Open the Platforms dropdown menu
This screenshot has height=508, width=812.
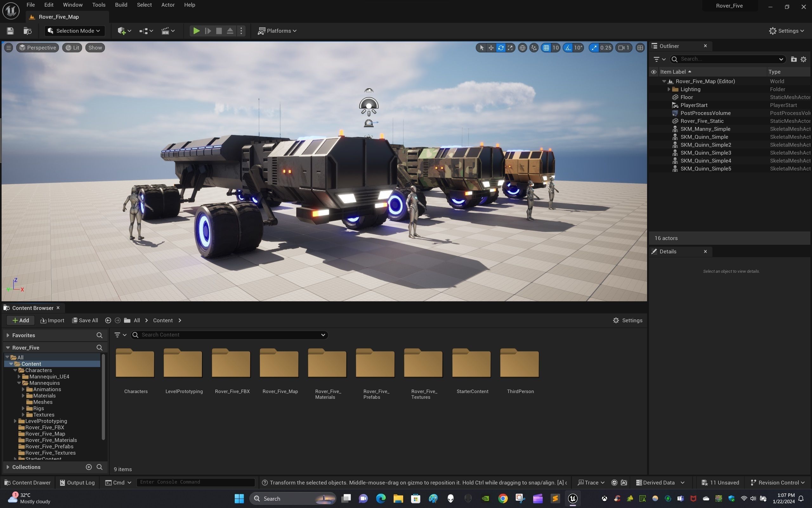(277, 31)
